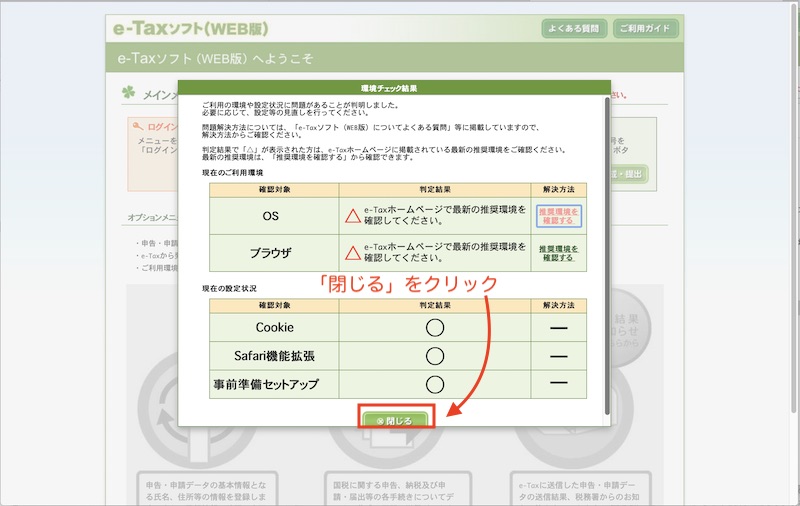Click the 環境チェック結果 dialog title
Image resolution: width=800 pixels, height=506 pixels.
[x=389, y=88]
